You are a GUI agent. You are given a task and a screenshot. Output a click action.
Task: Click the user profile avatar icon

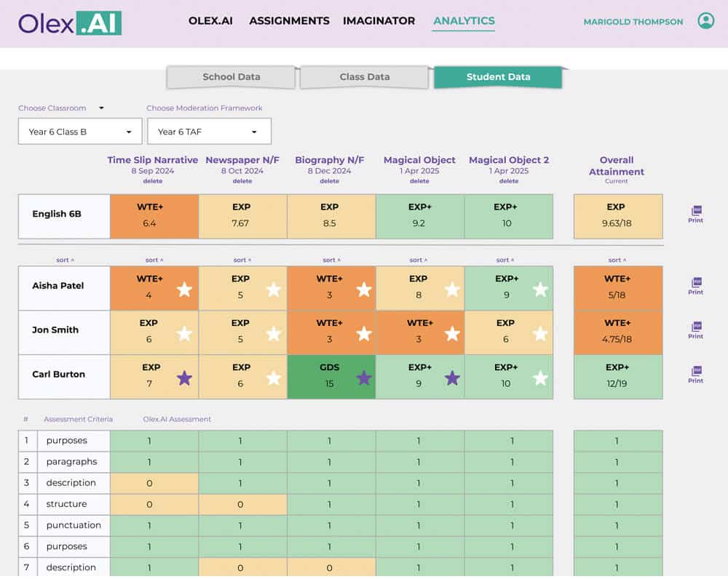[x=705, y=21]
